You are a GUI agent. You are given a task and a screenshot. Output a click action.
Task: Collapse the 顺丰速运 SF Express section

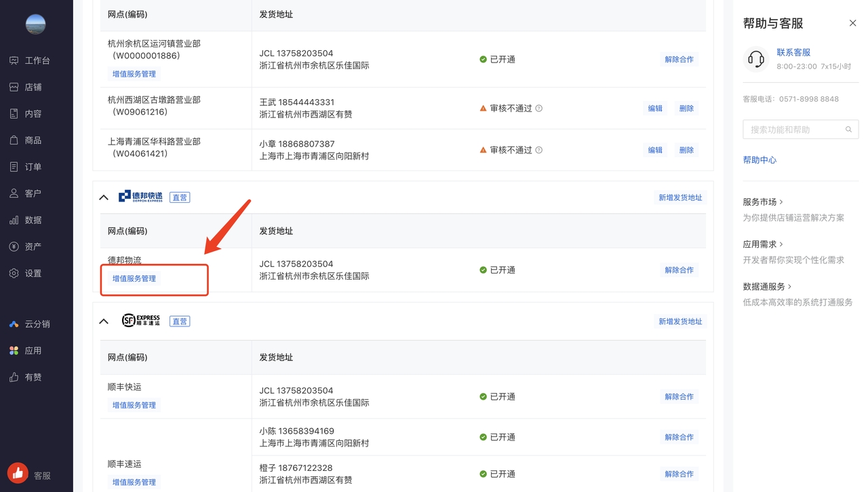[104, 321]
